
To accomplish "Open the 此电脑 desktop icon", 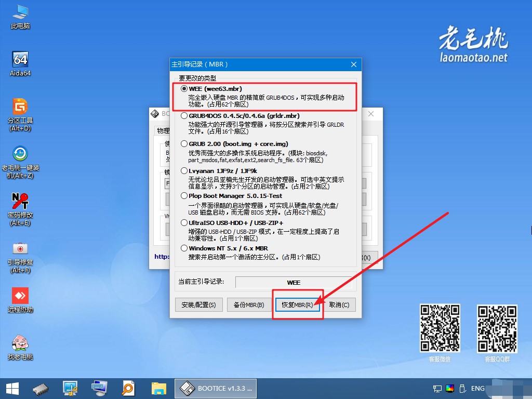I will pyautogui.click(x=20, y=17).
